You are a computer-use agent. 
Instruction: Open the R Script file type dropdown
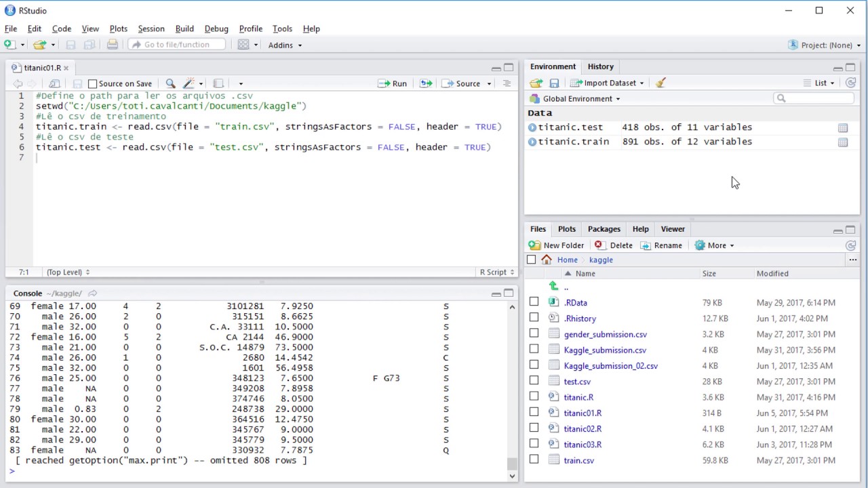tap(496, 272)
